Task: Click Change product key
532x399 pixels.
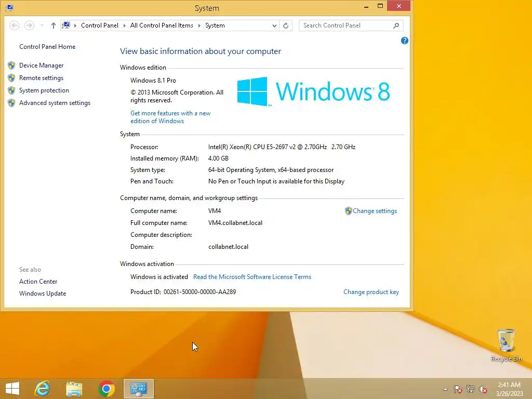Action: [x=371, y=292]
